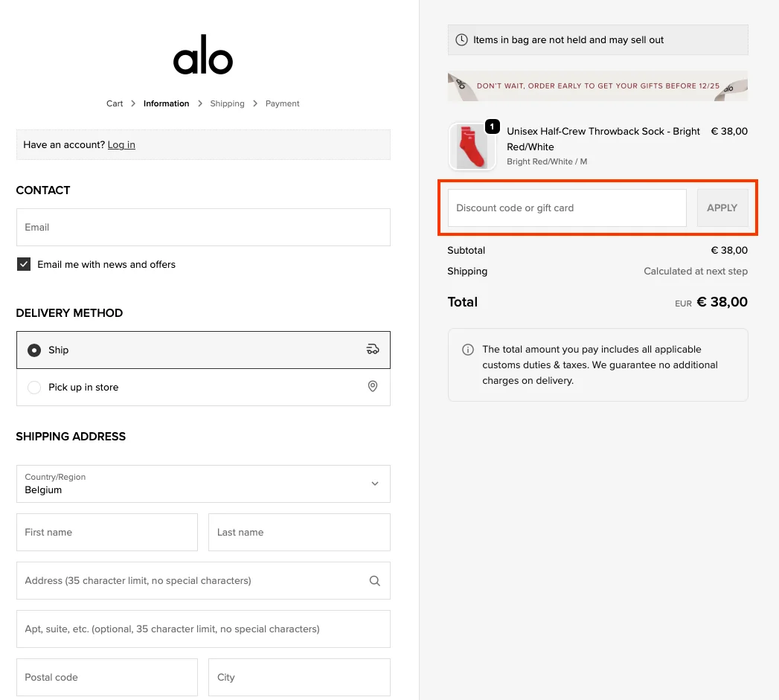Choose Pick up in store option
The width and height of the screenshot is (779, 700).
pyautogui.click(x=34, y=388)
